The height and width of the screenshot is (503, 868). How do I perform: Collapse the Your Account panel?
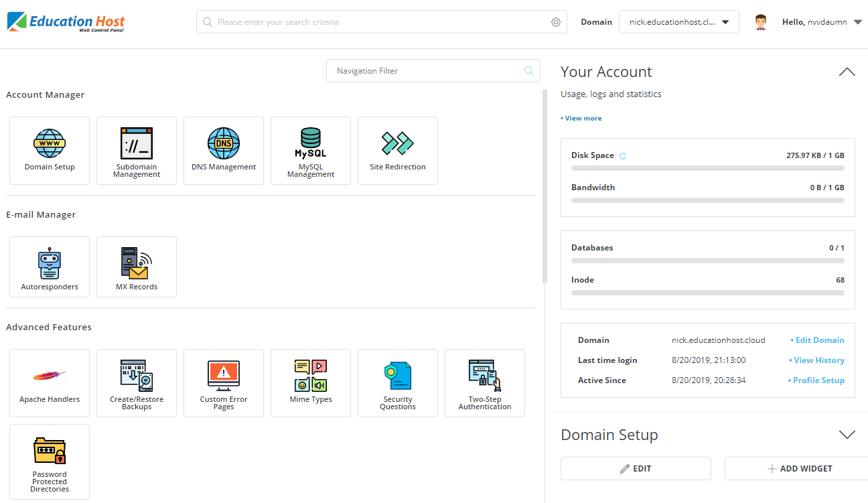tap(847, 72)
